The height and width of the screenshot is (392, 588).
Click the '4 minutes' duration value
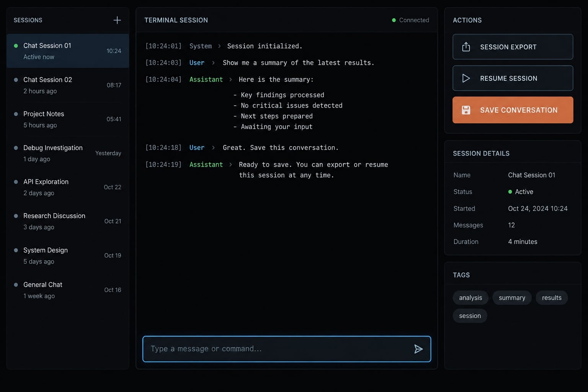click(523, 242)
